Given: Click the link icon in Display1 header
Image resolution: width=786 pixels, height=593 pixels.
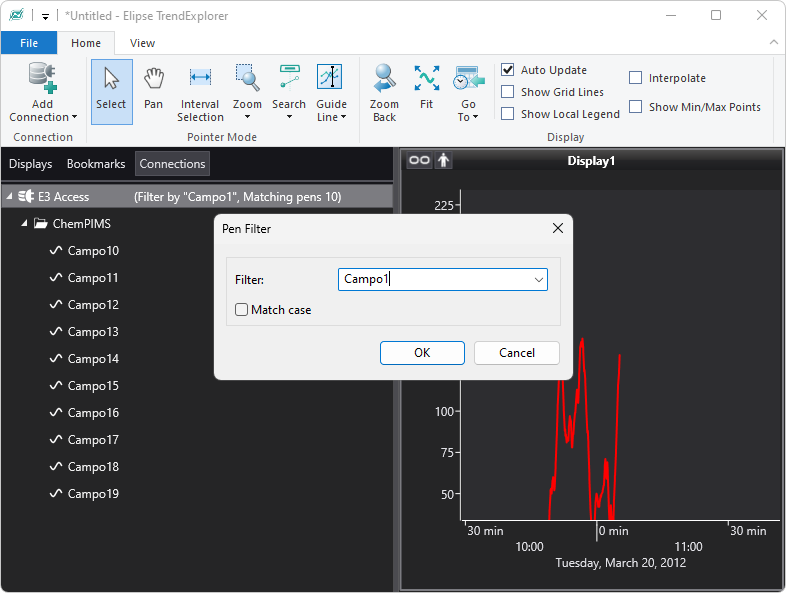Looking at the screenshot, I should point(419,161).
